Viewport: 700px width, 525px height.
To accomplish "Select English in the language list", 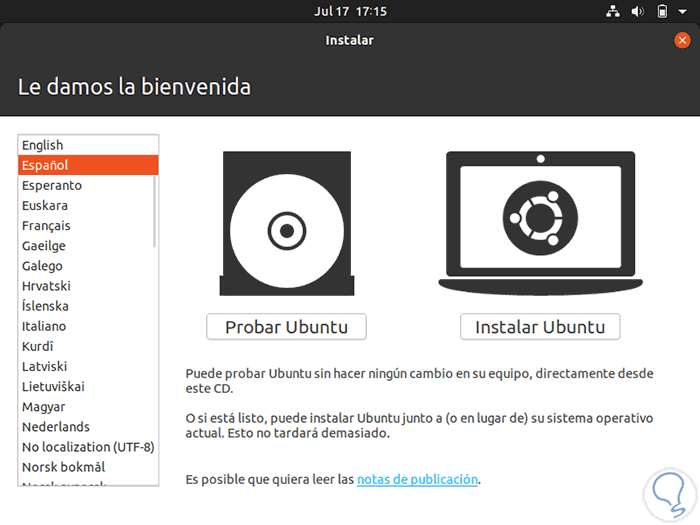I will pos(88,145).
